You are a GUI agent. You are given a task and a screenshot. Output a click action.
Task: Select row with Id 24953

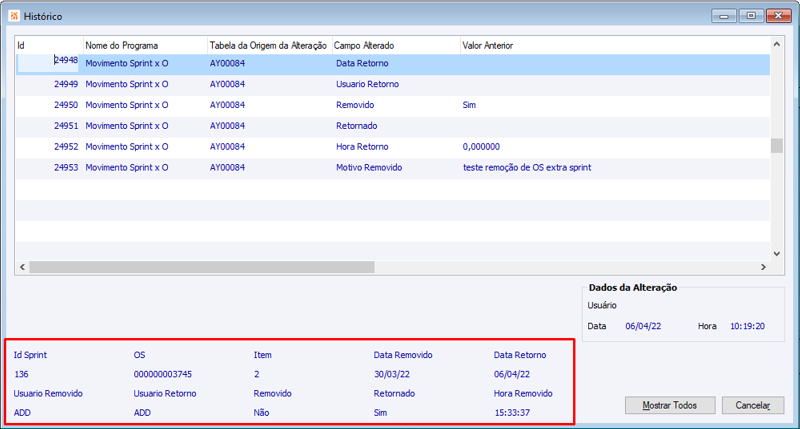[x=392, y=168]
